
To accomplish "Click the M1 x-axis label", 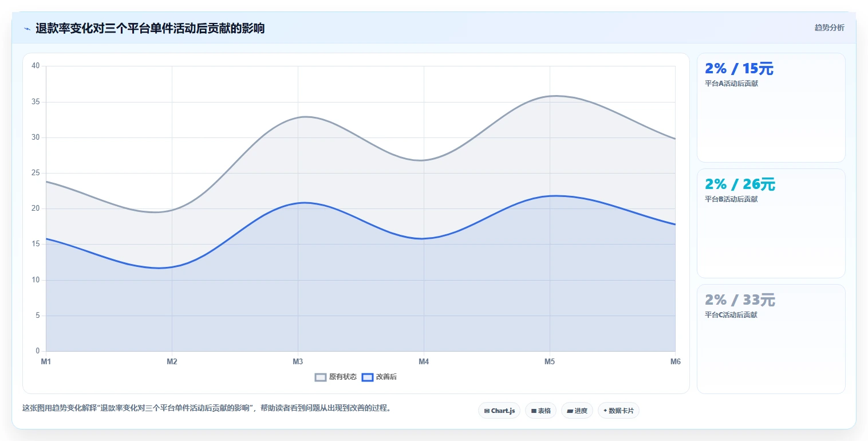I will pos(46,361).
